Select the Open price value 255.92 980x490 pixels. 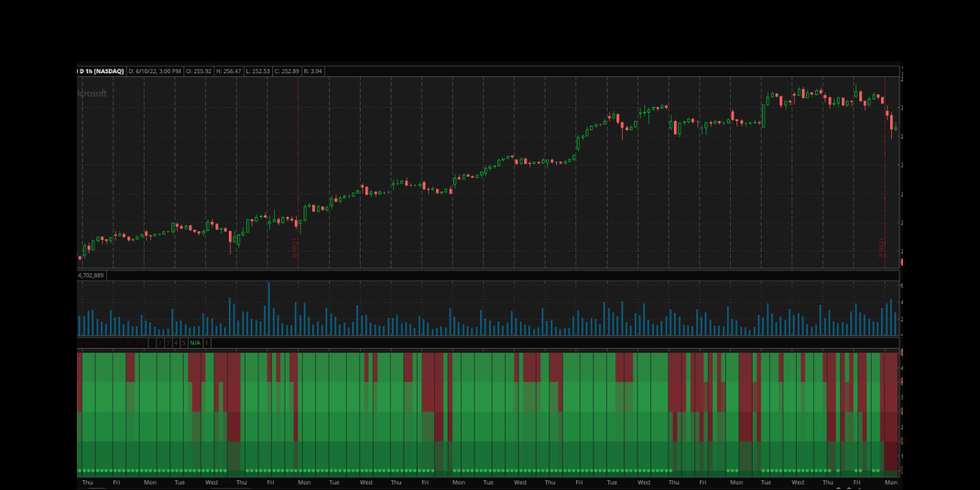[x=199, y=71]
